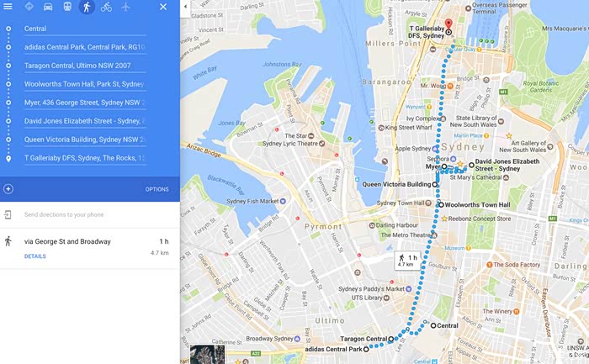Click the walking time label on map
589x364 pixels.
[x=407, y=260]
